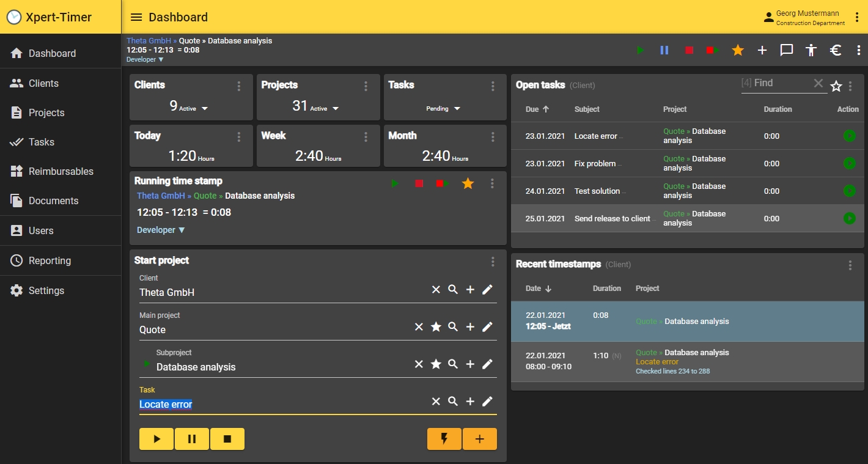Open Recent timestamps three-dot menu

850,265
